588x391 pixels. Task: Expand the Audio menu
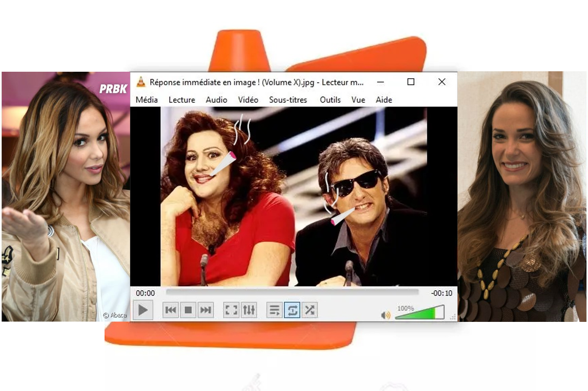point(216,100)
